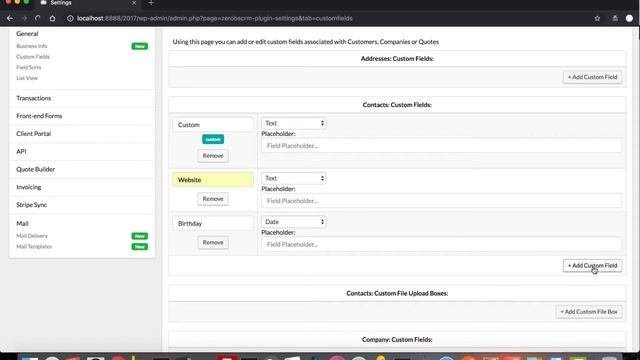This screenshot has height=360, width=640.
Task: Open the type dropdown for Custom field
Action: pyautogui.click(x=293, y=123)
